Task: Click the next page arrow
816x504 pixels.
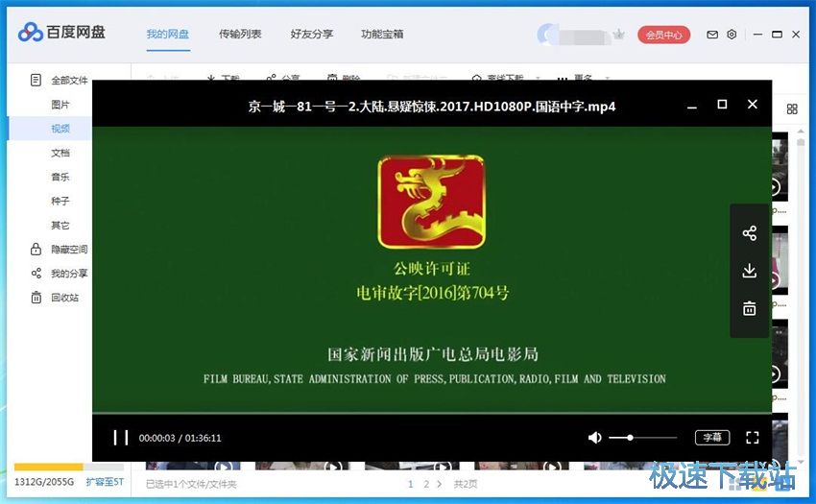Action: click(x=440, y=484)
